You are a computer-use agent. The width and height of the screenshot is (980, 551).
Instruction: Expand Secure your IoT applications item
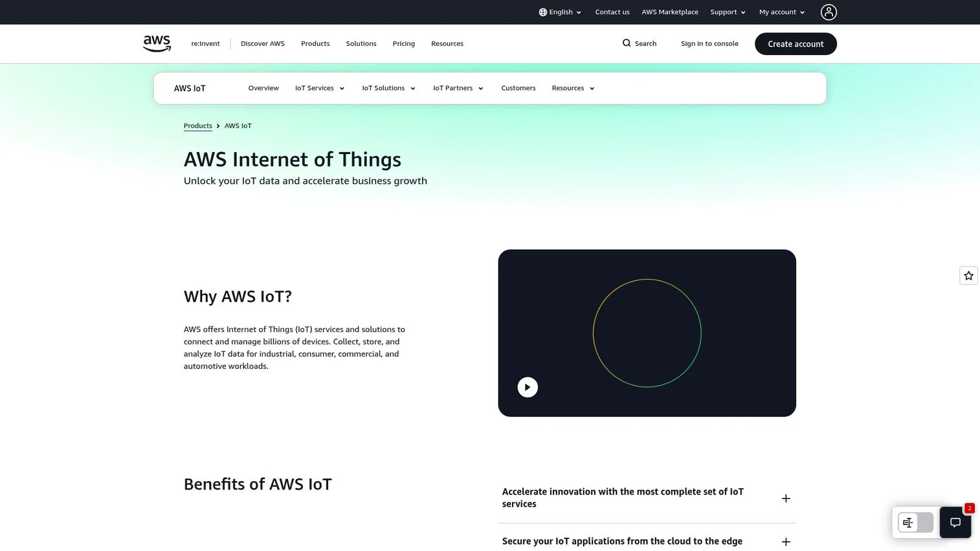[647, 541]
